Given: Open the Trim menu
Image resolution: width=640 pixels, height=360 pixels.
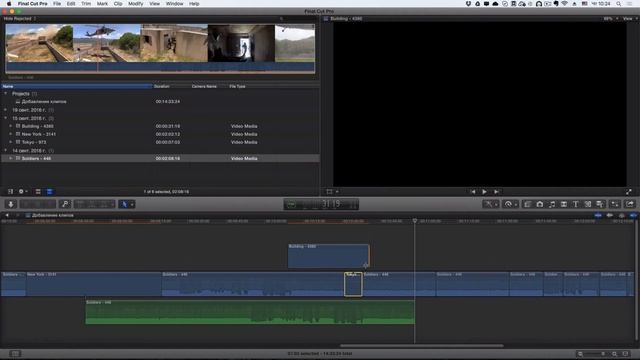Looking at the screenshot, I should pos(86,4).
